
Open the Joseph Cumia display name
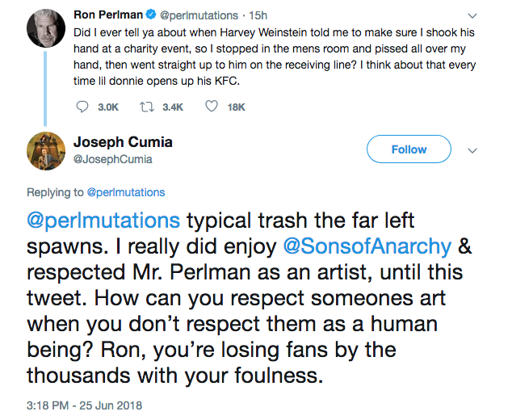[122, 143]
